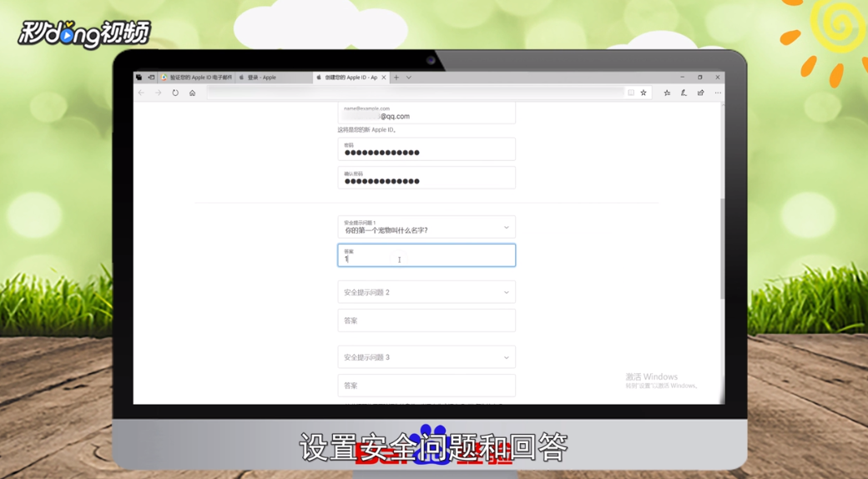Switch to 验证您的 Apple ID 电子邮件 tab
The height and width of the screenshot is (479, 868).
[x=197, y=78]
